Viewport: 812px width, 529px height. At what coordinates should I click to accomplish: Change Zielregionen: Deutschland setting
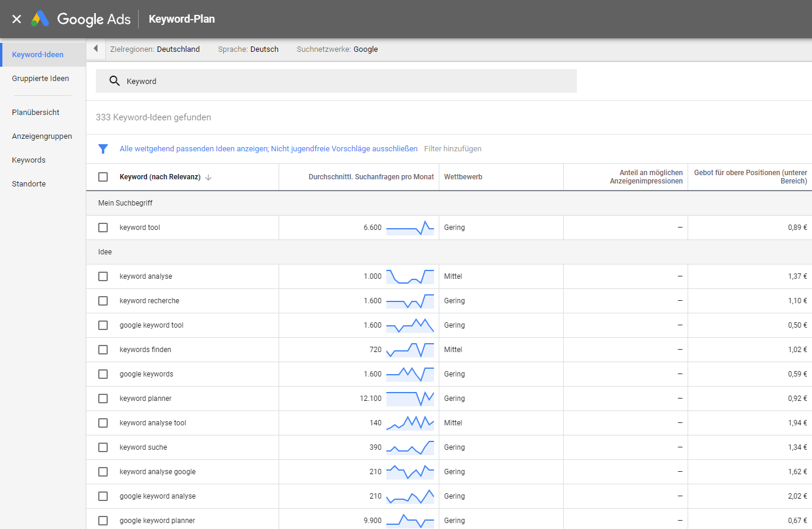(x=155, y=49)
